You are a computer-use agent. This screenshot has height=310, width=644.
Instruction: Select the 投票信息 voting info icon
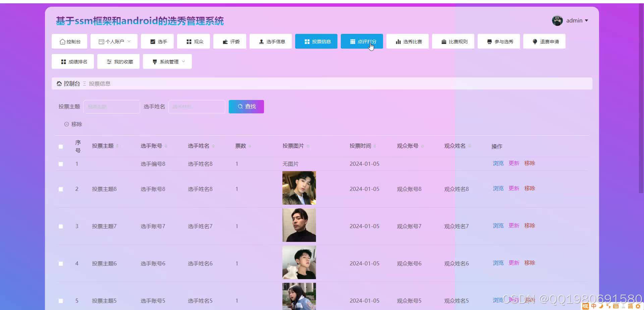(x=307, y=41)
